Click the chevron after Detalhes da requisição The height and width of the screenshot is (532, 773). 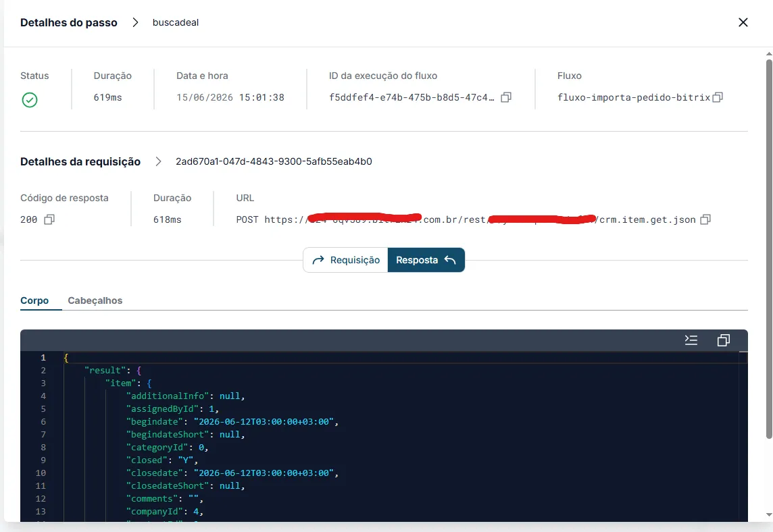158,161
